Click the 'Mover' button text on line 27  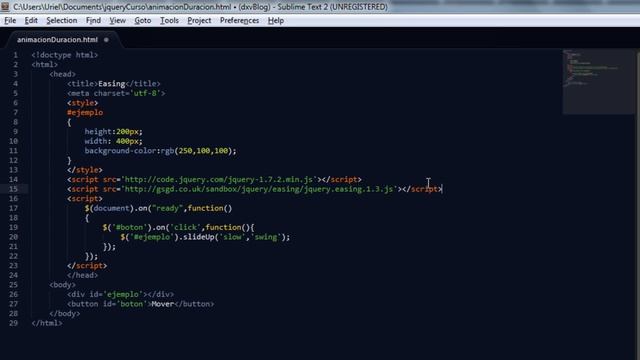click(162, 304)
